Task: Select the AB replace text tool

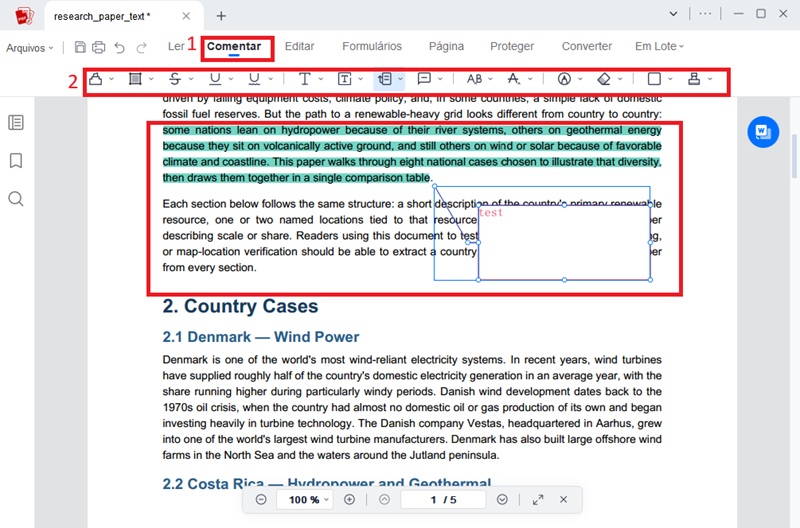Action: pyautogui.click(x=474, y=79)
